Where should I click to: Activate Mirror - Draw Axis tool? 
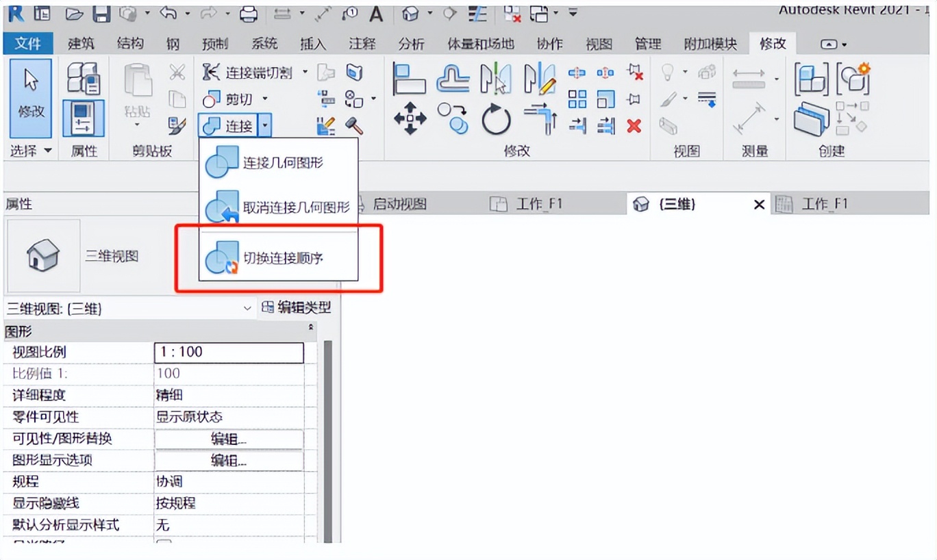540,79
